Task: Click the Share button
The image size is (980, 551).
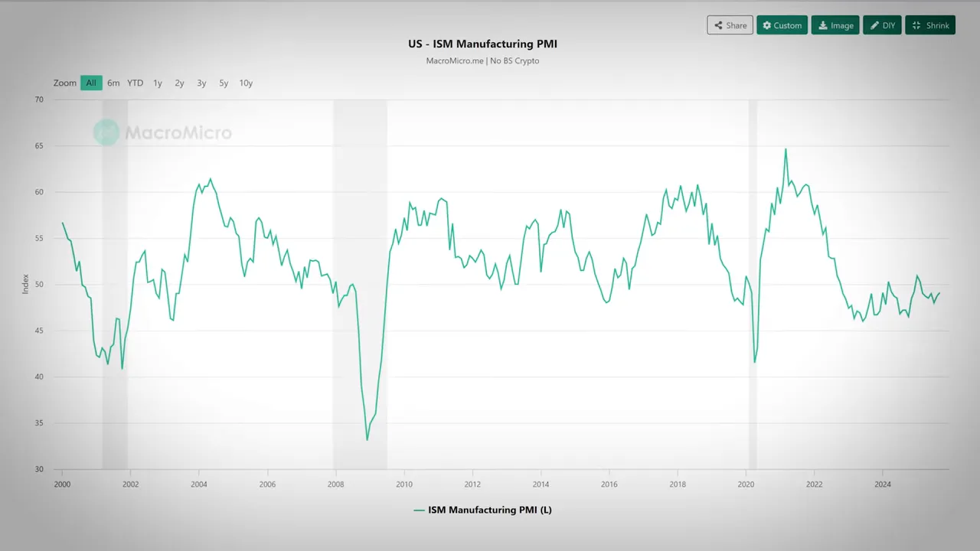Action: (730, 25)
